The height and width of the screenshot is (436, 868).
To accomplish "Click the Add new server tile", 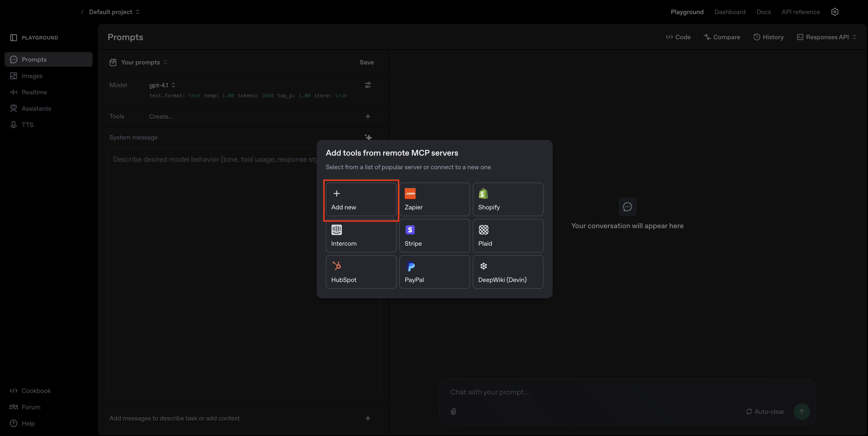I will coord(360,199).
